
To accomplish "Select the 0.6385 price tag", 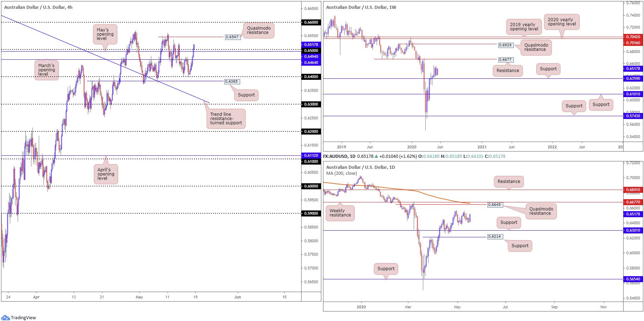I will (232, 82).
